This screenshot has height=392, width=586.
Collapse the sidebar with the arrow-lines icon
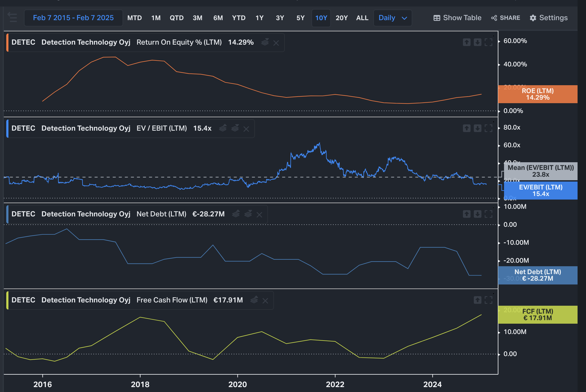[12, 17]
